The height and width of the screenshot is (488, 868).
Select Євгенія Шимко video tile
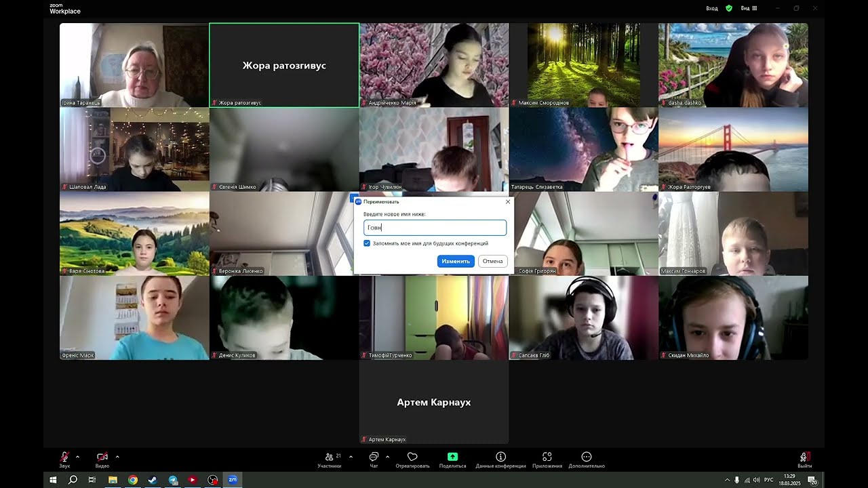(284, 149)
